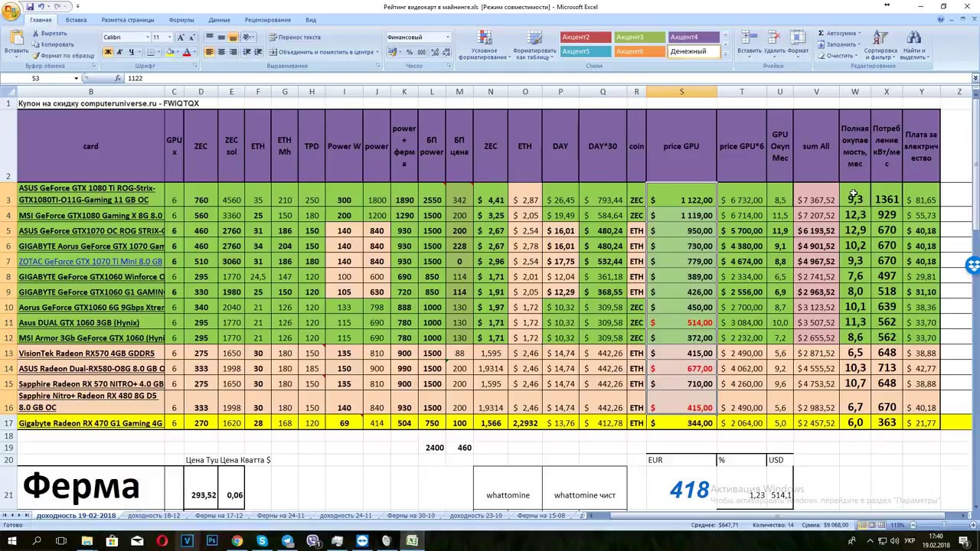Click the insert function fx button
Image resolution: width=980 pixels, height=551 pixels.
118,78
